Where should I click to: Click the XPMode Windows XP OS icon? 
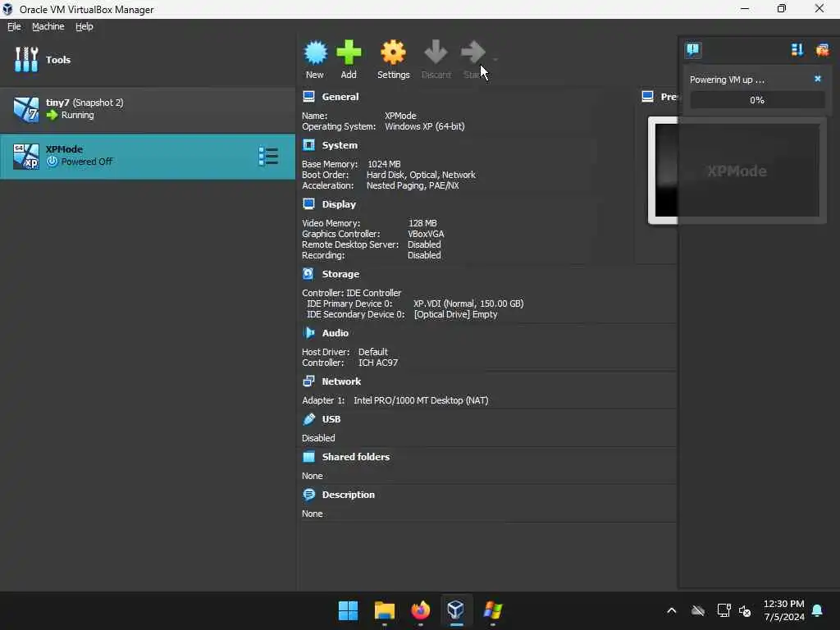pyautogui.click(x=25, y=156)
